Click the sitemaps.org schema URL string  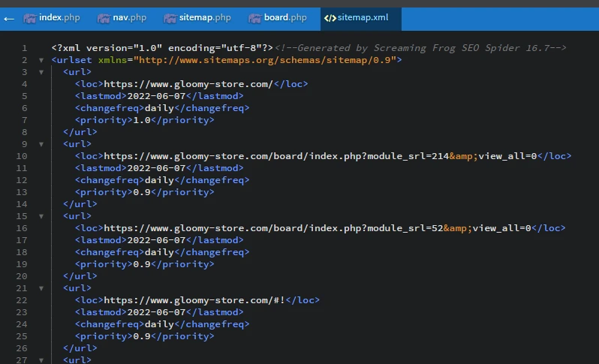point(265,60)
